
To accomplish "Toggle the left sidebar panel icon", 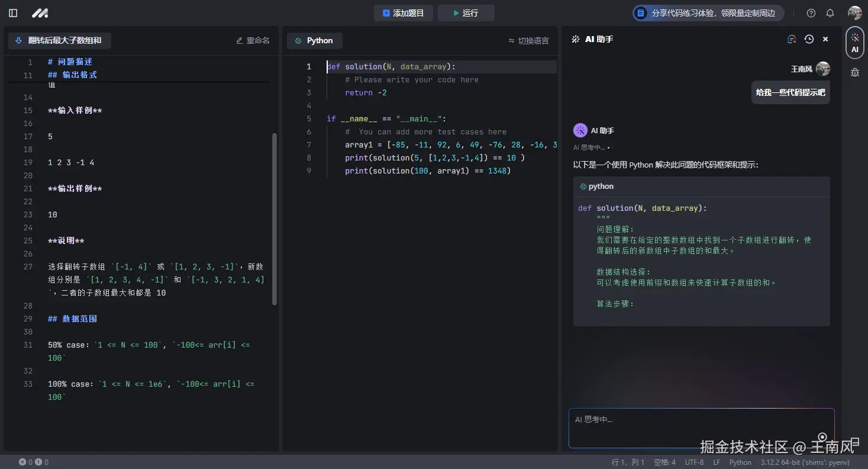I will point(13,13).
